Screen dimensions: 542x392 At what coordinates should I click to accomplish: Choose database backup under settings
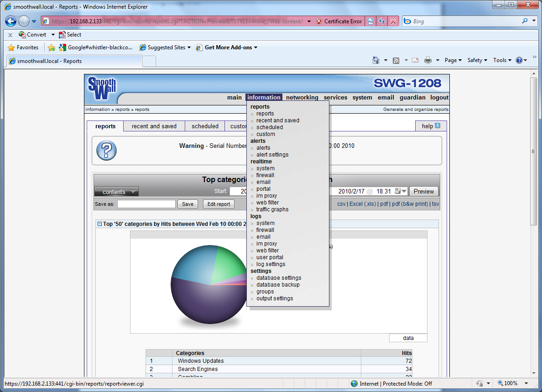click(278, 285)
